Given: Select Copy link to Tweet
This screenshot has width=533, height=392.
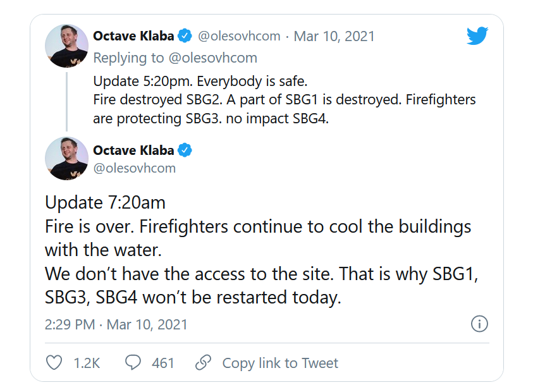Looking at the screenshot, I should click(280, 363).
